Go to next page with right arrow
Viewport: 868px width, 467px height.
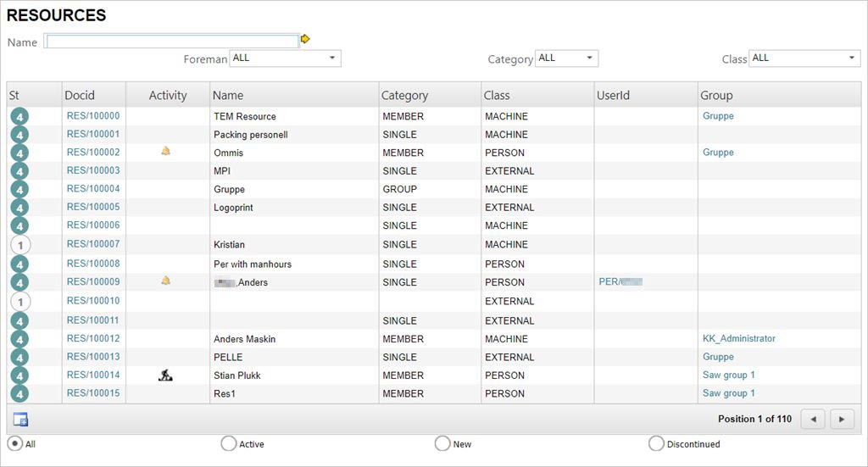[842, 419]
